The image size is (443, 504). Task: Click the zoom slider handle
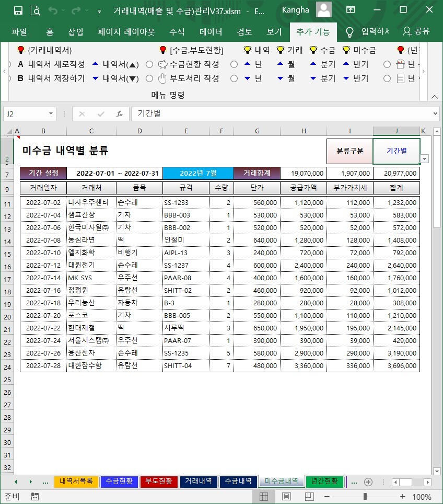coord(365,497)
